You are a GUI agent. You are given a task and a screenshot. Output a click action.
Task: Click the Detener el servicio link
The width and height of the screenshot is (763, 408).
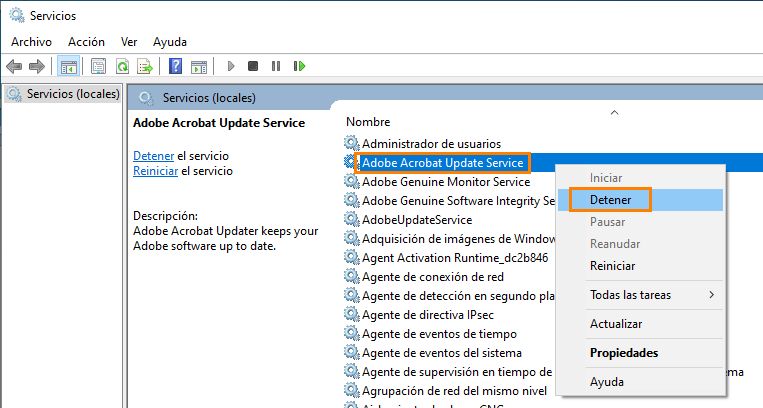pos(153,156)
